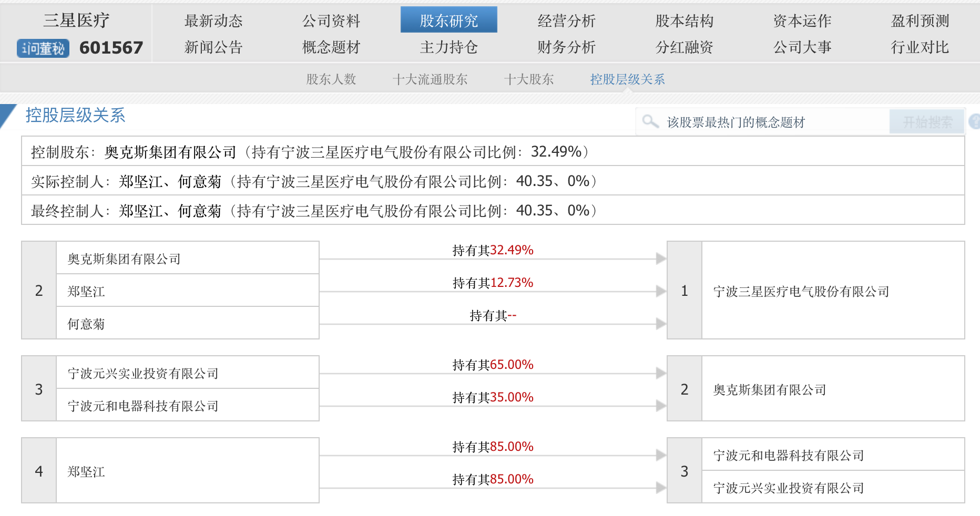
Task: Switch to 十大股东 sub-tab
Action: click(529, 79)
